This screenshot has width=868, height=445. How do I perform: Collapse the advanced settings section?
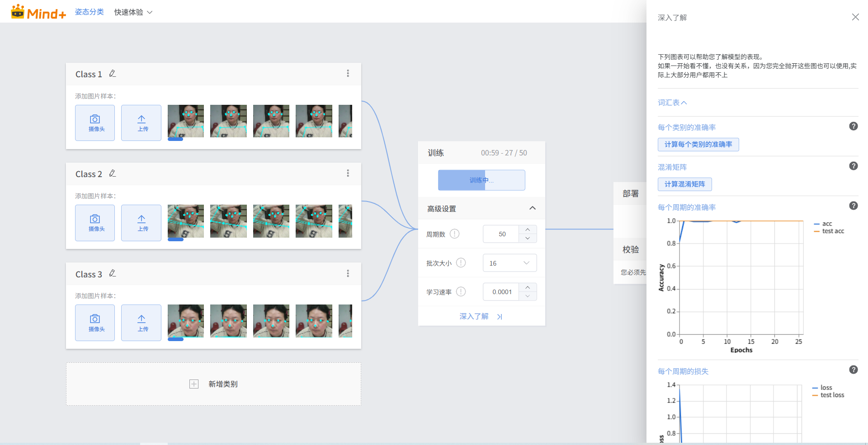point(532,208)
